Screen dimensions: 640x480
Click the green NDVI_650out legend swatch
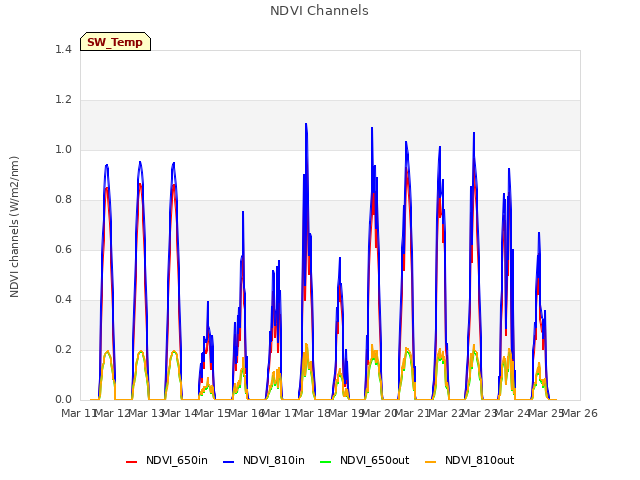tap(325, 461)
